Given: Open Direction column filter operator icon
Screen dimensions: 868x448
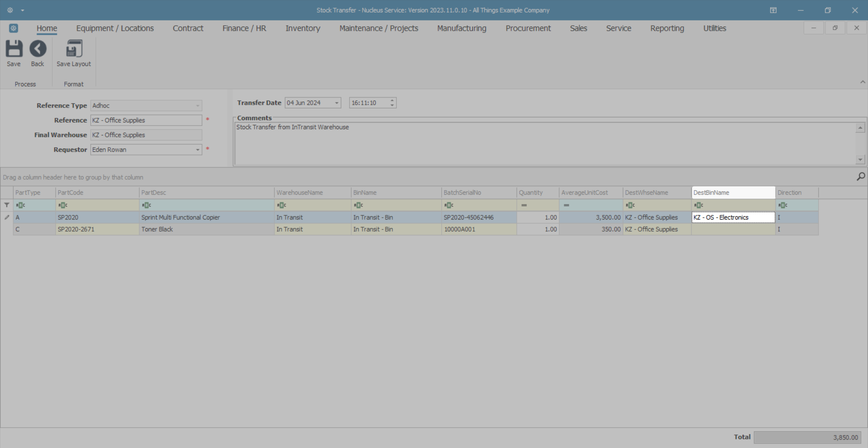Looking at the screenshot, I should (783, 205).
